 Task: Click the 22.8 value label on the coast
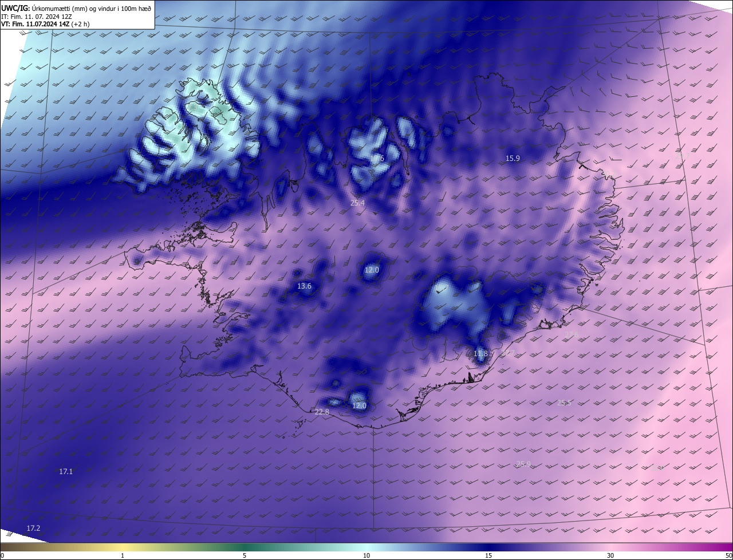[322, 412]
